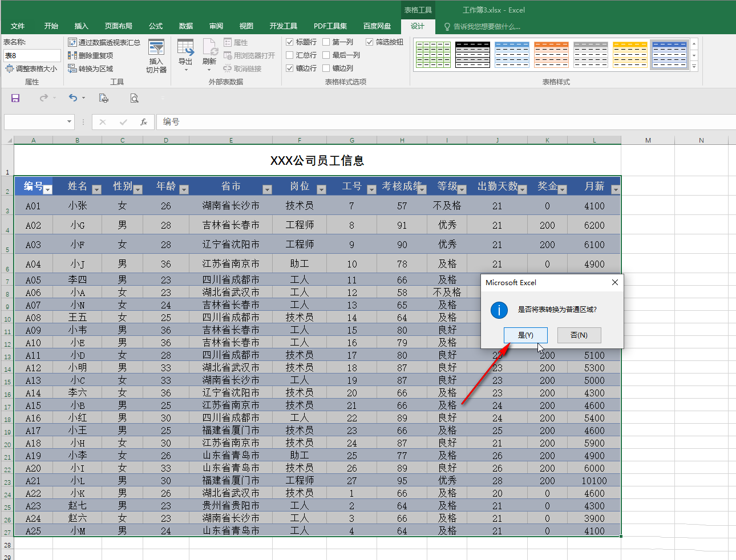Open filter dropdown for 省市 column

tap(267, 189)
